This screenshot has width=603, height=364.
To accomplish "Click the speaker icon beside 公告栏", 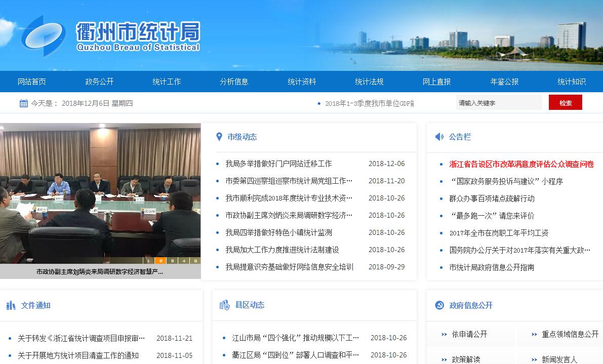I will [x=439, y=137].
